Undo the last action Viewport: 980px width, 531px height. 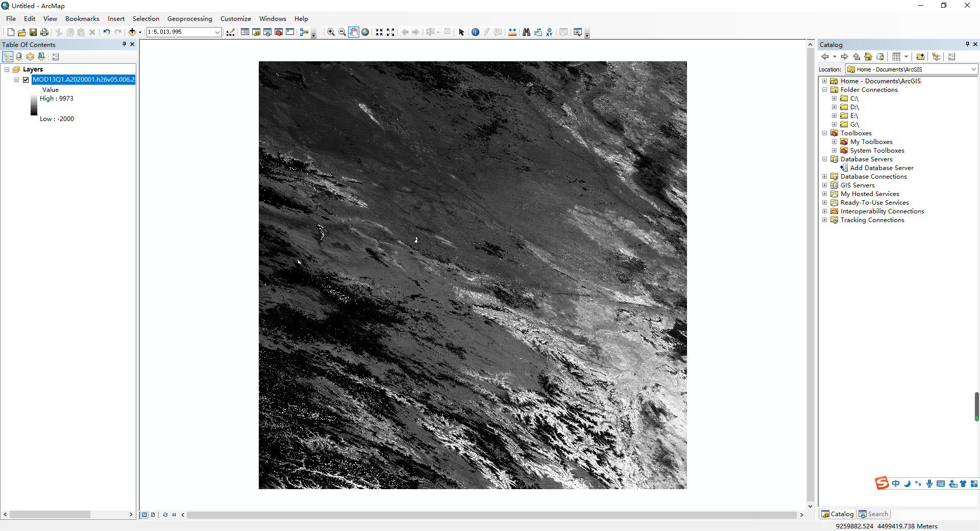pos(106,32)
